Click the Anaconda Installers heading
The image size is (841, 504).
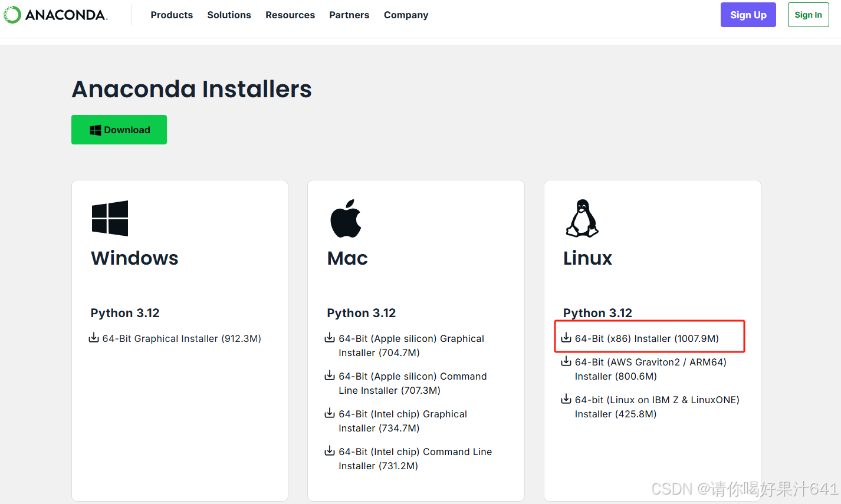tap(192, 89)
